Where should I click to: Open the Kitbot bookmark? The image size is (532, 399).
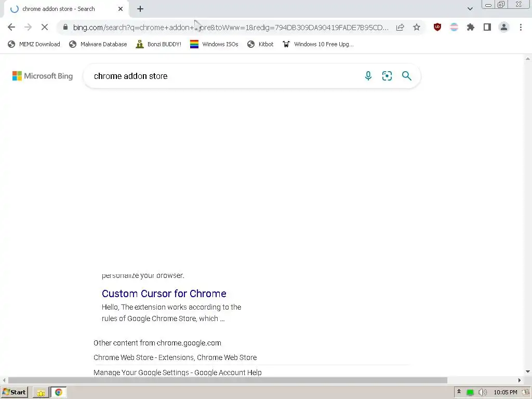coord(260,44)
